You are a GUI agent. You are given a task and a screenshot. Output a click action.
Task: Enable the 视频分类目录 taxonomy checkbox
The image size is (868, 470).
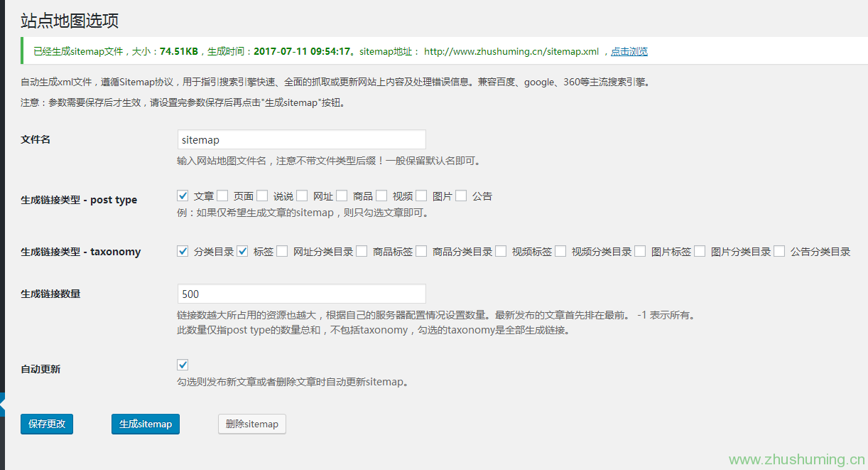[x=560, y=251]
